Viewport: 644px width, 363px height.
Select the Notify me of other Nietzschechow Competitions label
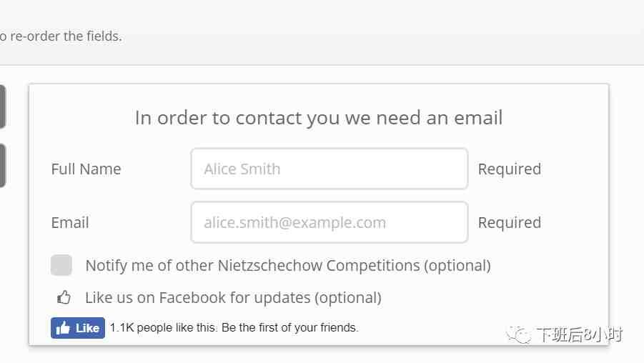[x=288, y=265]
